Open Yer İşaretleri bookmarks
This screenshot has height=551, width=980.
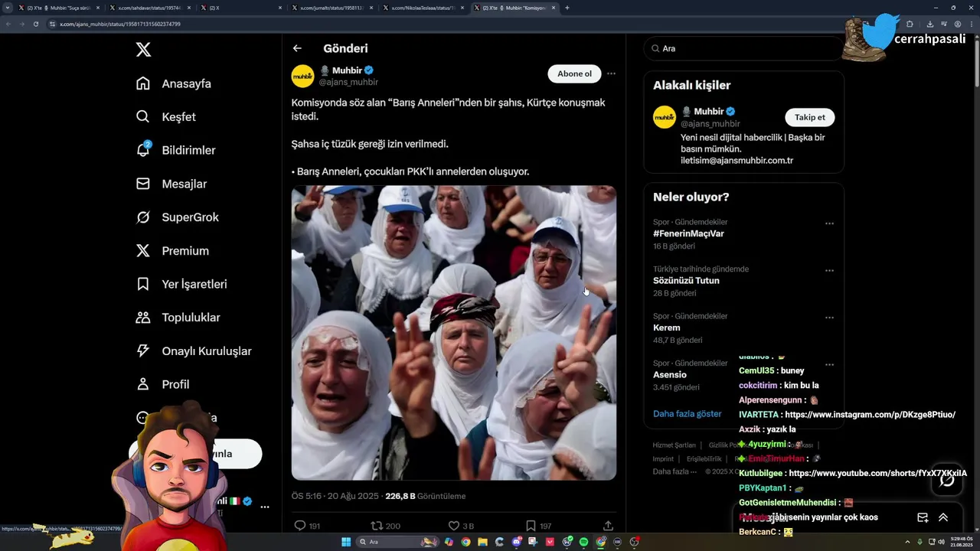click(181, 284)
